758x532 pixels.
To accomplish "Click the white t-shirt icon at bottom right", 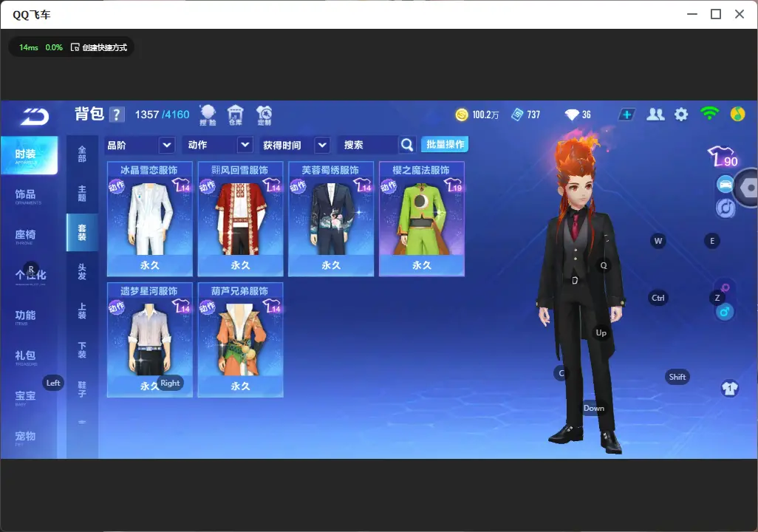I will pos(729,388).
